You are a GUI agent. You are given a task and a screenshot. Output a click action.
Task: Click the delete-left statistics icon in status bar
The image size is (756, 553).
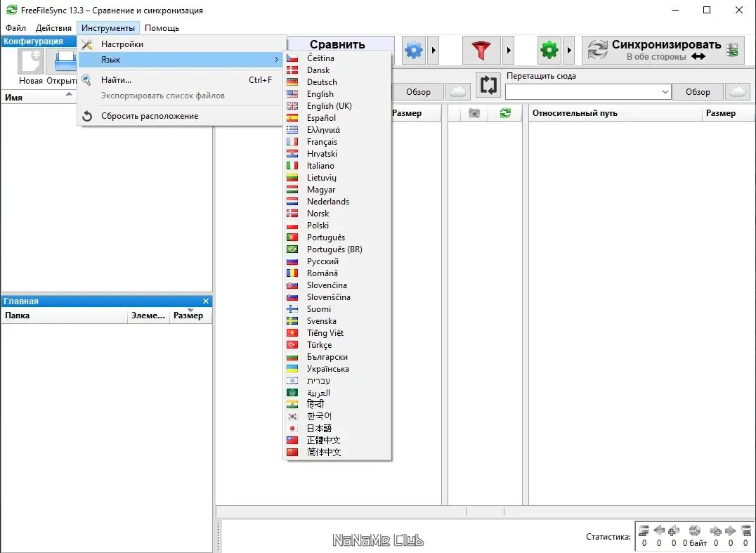pos(644,531)
